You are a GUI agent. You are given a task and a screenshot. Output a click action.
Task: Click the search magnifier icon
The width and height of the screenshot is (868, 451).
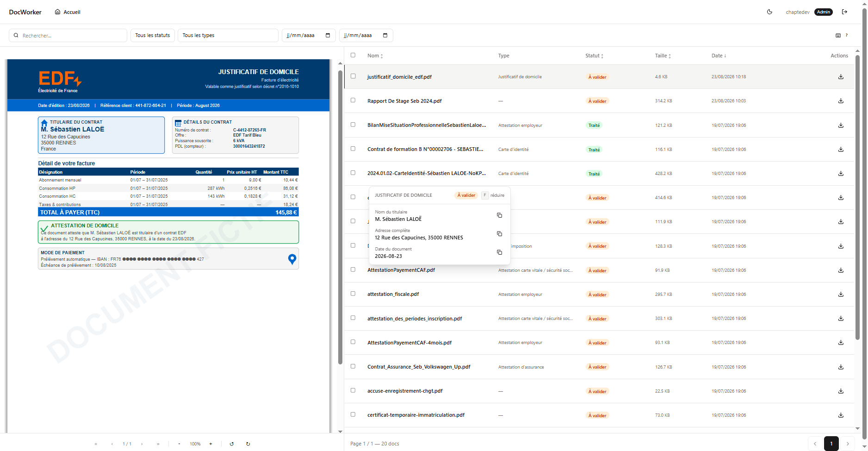point(16,35)
